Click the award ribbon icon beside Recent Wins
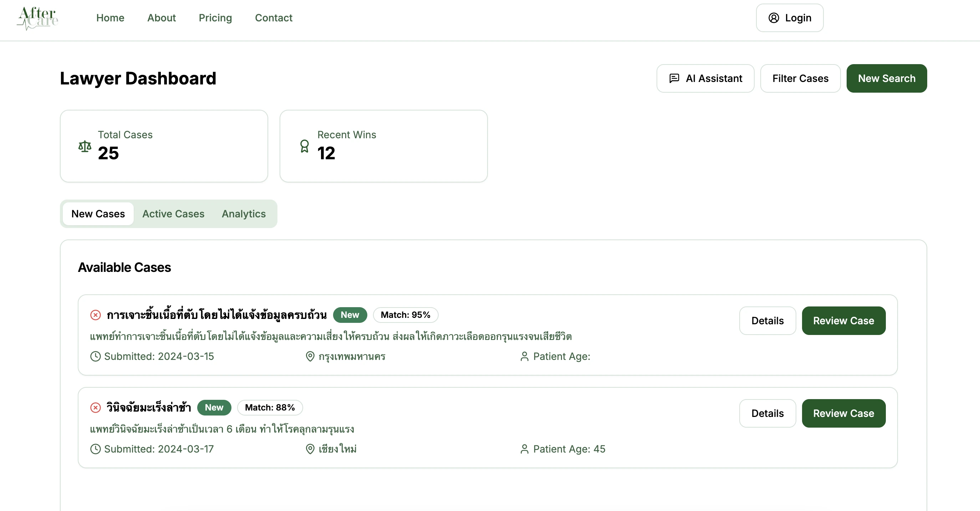 (x=304, y=146)
